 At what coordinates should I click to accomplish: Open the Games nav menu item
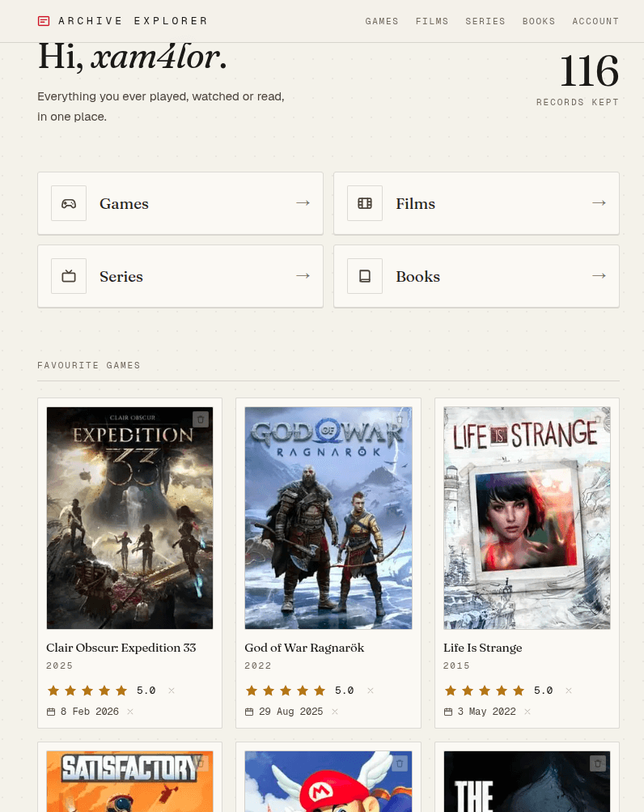382,21
